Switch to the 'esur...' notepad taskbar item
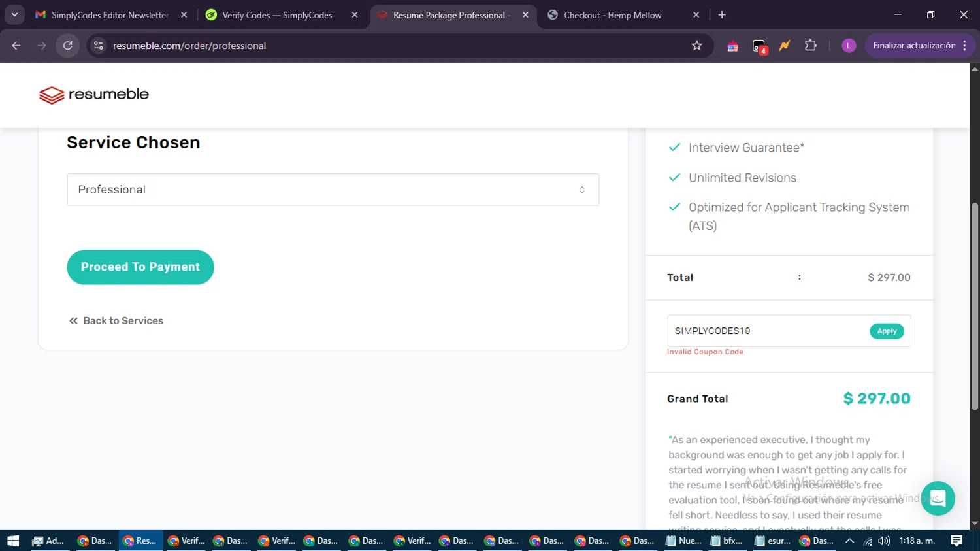Image resolution: width=980 pixels, height=551 pixels. point(772,541)
